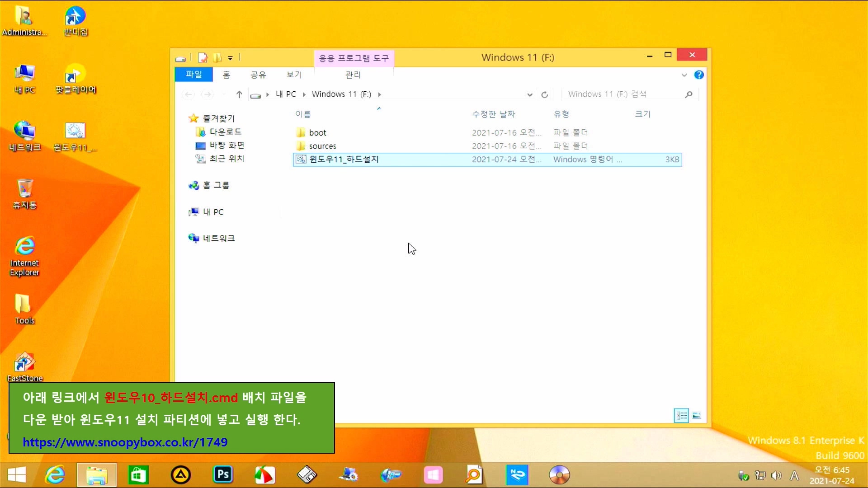The height and width of the screenshot is (488, 868).
Task: Switch to Details view layout
Action: click(x=681, y=415)
